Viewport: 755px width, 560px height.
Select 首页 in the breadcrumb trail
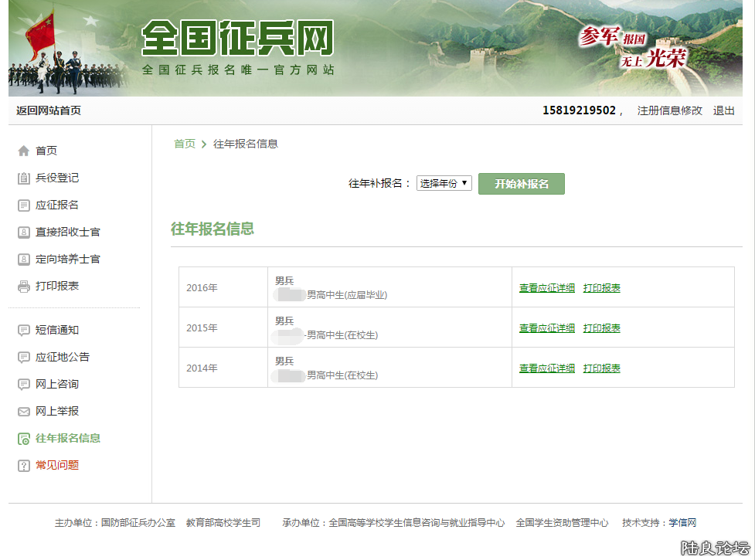(185, 143)
